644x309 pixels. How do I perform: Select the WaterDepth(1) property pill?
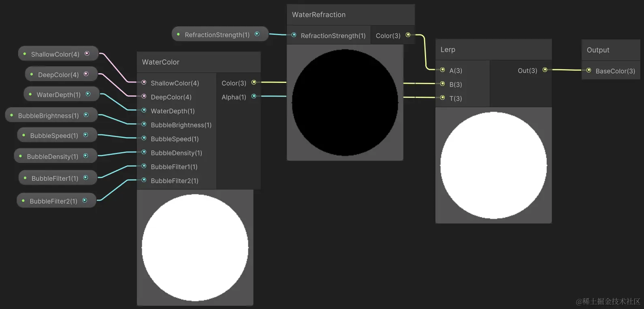point(62,94)
